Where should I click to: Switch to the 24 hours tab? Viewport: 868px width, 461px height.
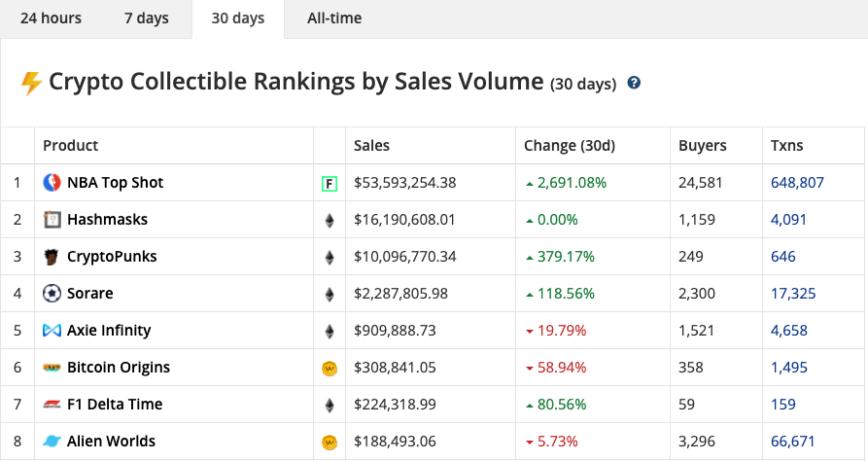pos(52,18)
